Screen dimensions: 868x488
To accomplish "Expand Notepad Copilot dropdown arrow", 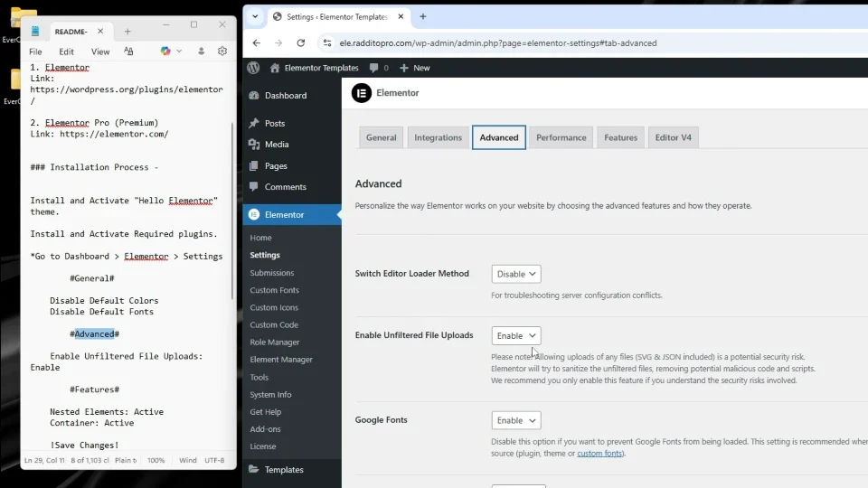I will click(179, 51).
